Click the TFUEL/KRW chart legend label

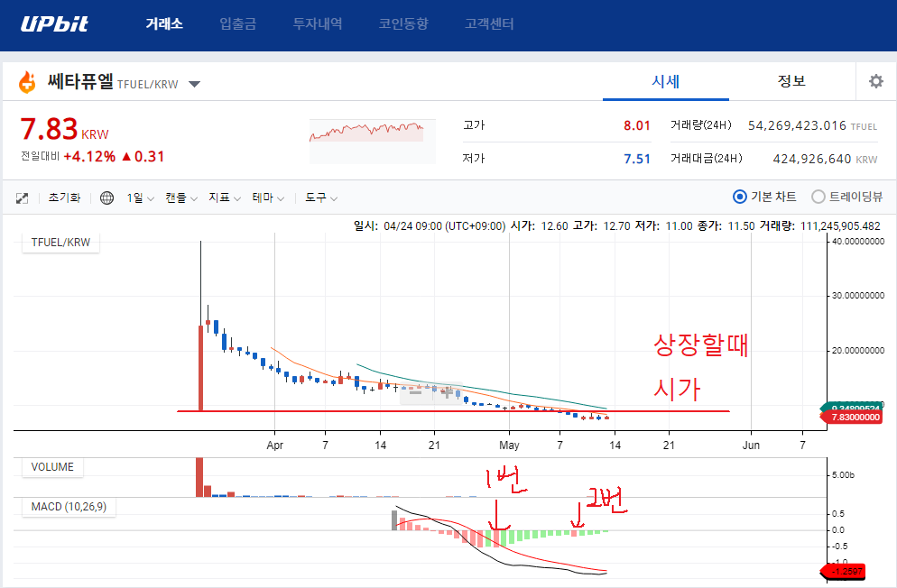coord(60,243)
